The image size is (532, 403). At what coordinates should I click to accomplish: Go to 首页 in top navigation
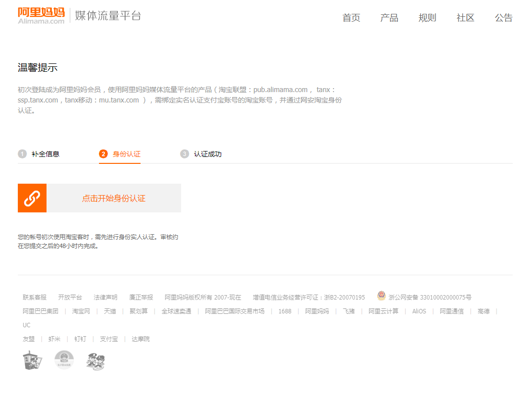click(x=351, y=18)
